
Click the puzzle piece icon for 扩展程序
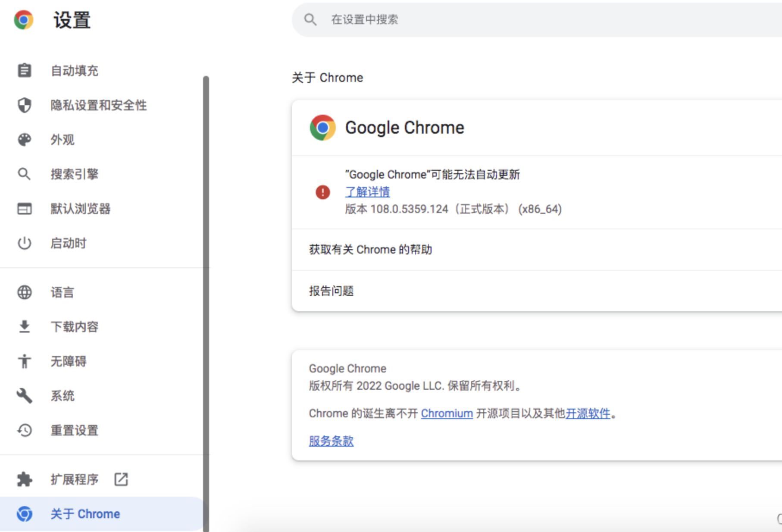[24, 479]
